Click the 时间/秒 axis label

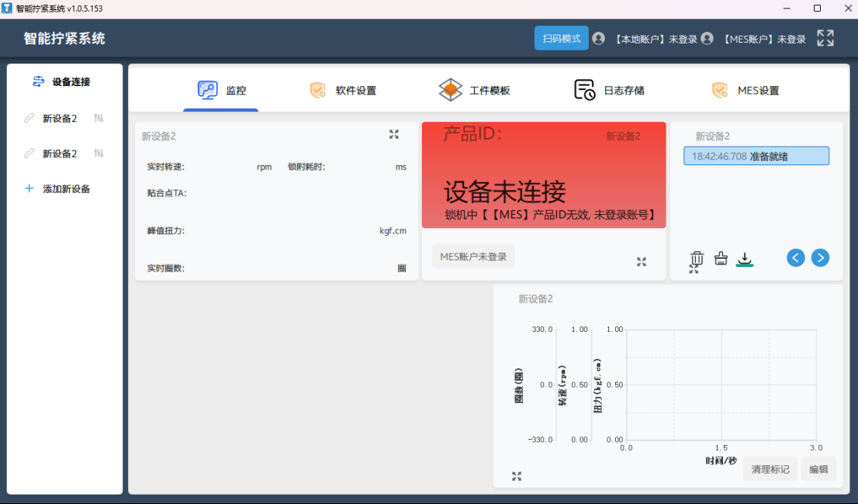721,461
